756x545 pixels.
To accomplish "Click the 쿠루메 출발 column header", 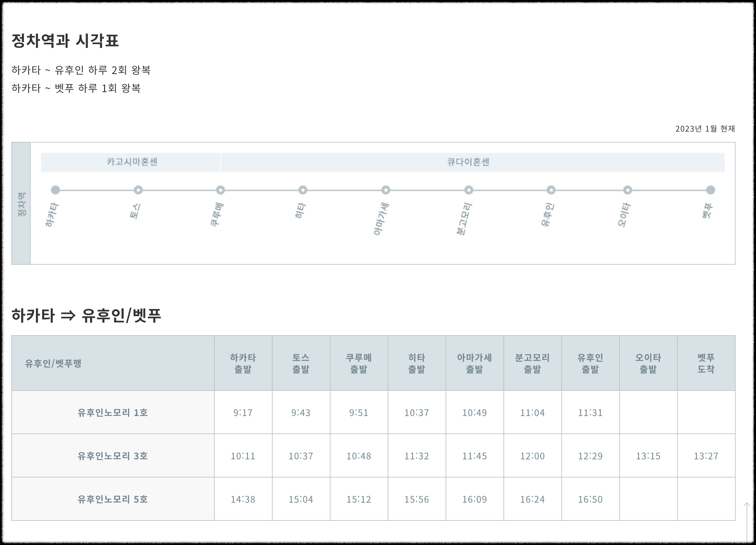I will click(359, 363).
